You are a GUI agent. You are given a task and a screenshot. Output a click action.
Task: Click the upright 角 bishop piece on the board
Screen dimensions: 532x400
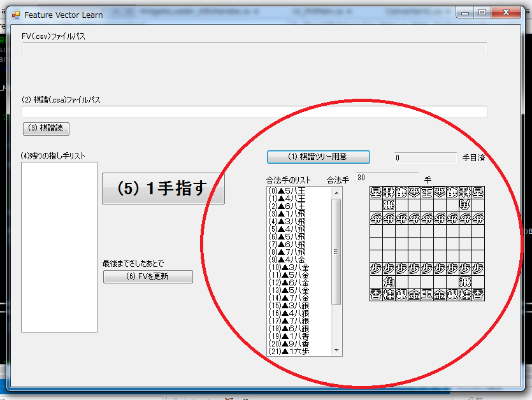[x=389, y=282]
